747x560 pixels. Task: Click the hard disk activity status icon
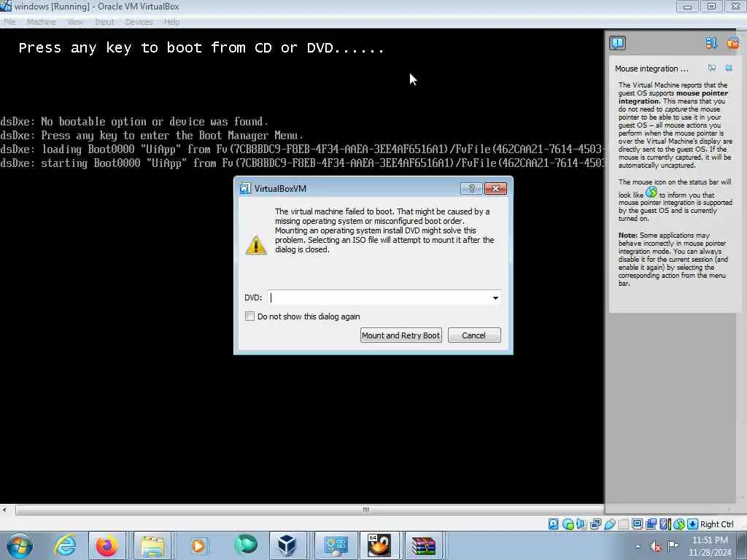pyautogui.click(x=553, y=524)
